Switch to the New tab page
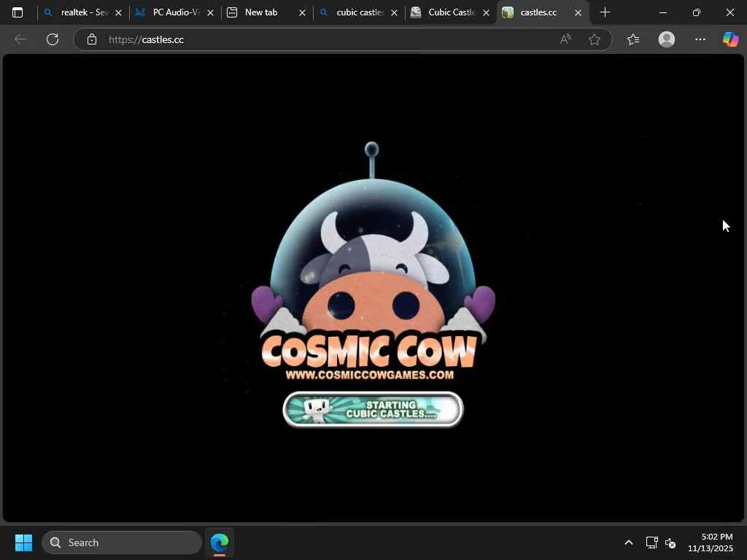 pyautogui.click(x=266, y=12)
